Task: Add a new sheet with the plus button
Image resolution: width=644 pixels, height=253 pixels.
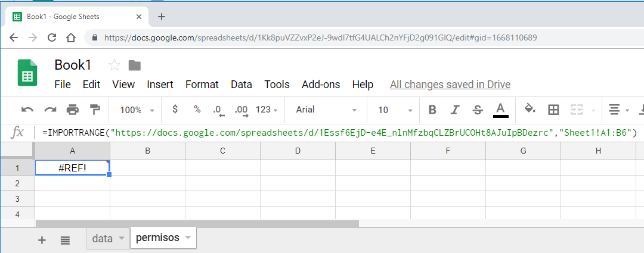Action: point(42,240)
